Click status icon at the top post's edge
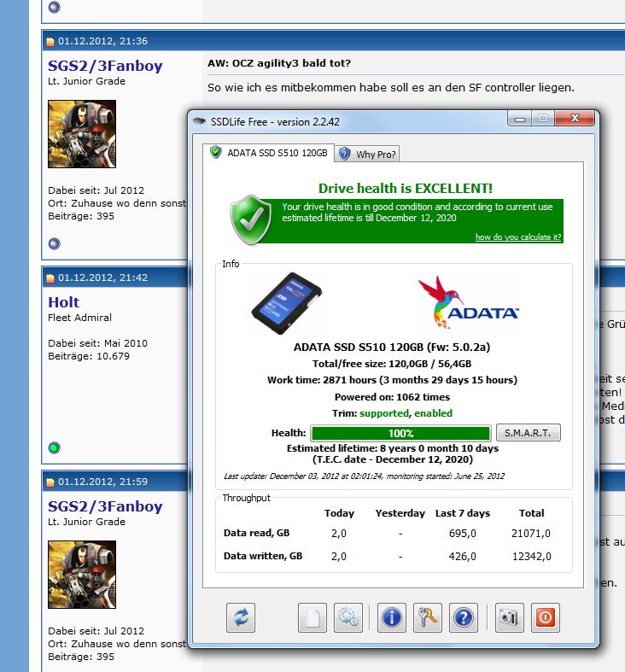This screenshot has height=672, width=625. pyautogui.click(x=54, y=7)
